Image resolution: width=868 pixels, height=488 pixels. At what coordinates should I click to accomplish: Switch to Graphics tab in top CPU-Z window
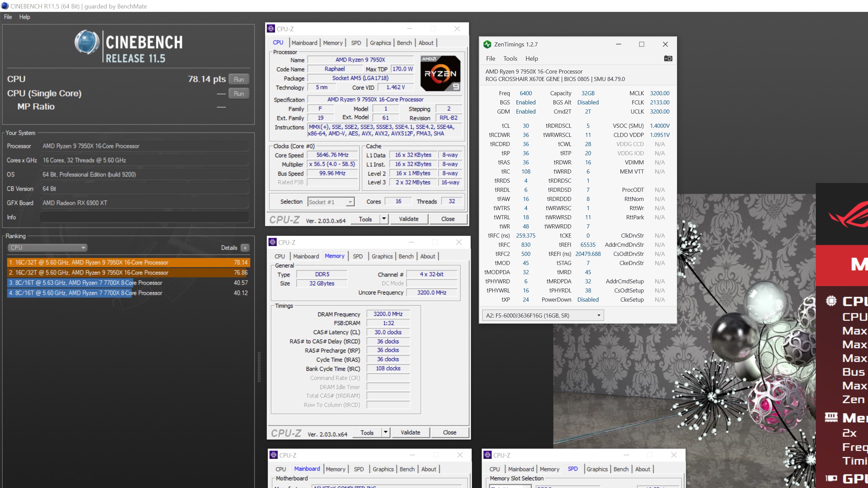[x=380, y=43]
